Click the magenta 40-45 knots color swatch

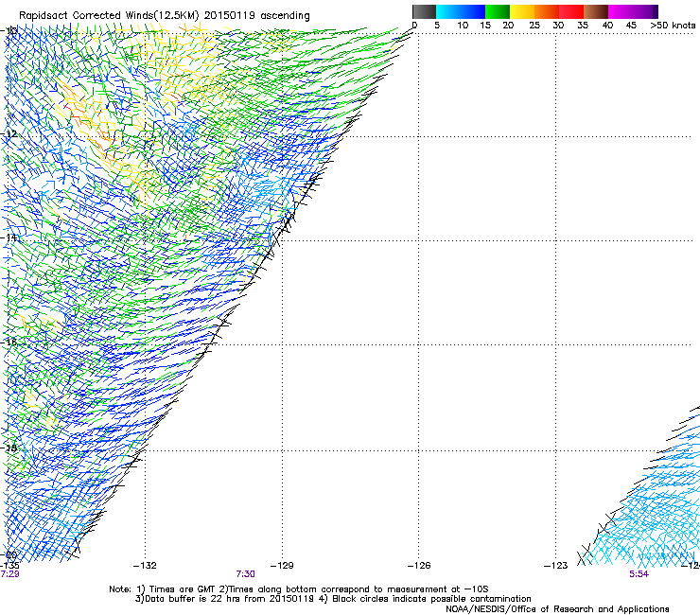point(621,11)
